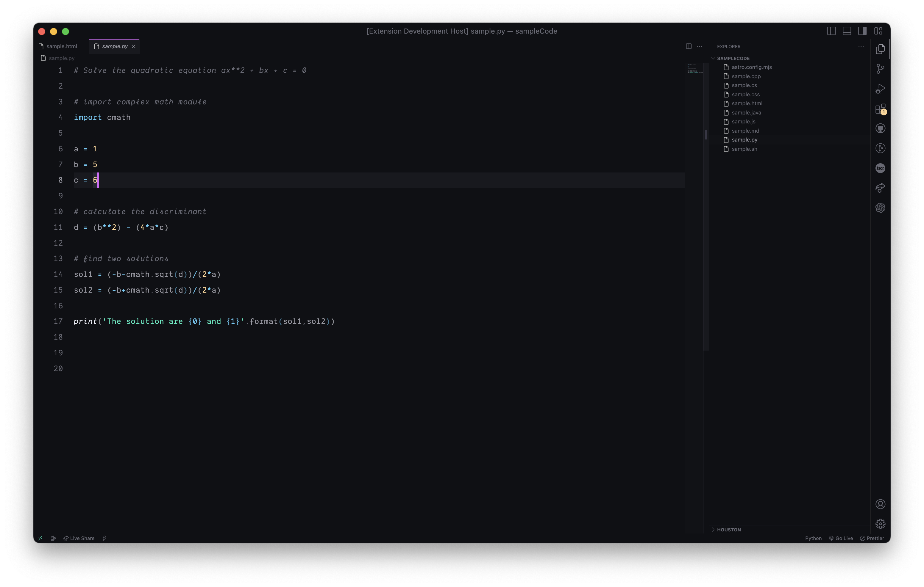Open Source Control view in activity bar
The width and height of the screenshot is (924, 587).
click(x=880, y=69)
